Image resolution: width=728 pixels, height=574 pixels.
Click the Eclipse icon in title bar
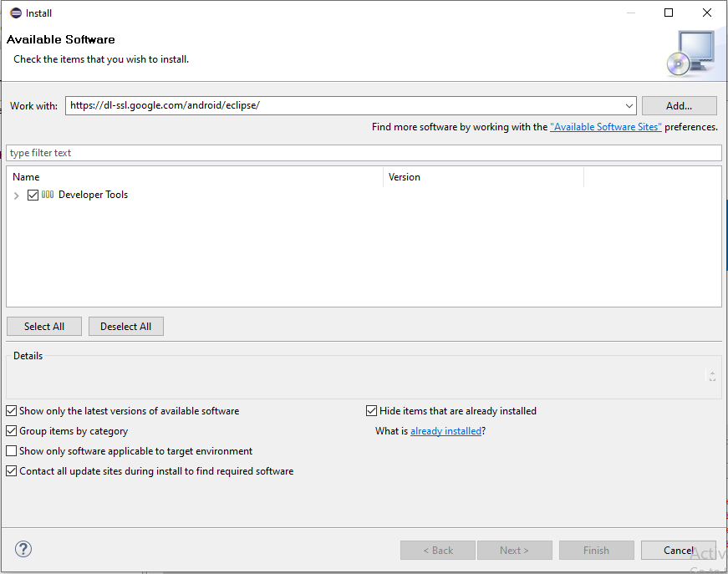pyautogui.click(x=16, y=13)
